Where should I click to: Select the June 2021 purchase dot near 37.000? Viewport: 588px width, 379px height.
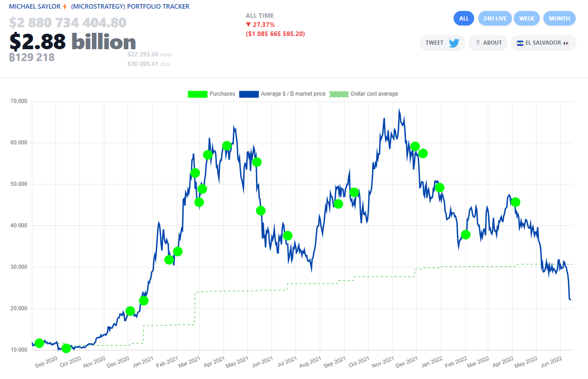coord(287,236)
